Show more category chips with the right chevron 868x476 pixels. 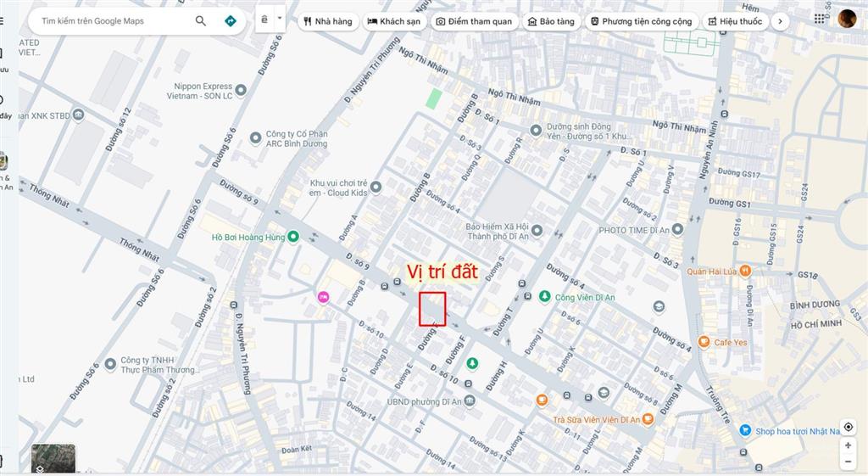[780, 21]
